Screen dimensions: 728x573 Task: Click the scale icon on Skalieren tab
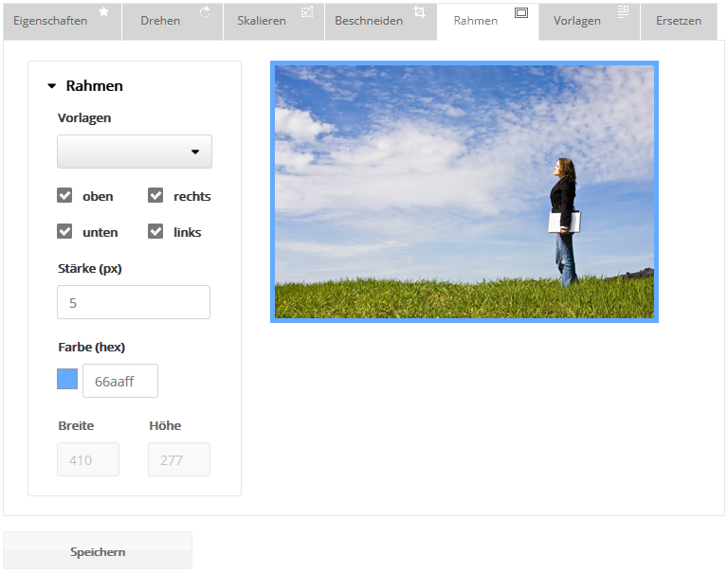307,12
